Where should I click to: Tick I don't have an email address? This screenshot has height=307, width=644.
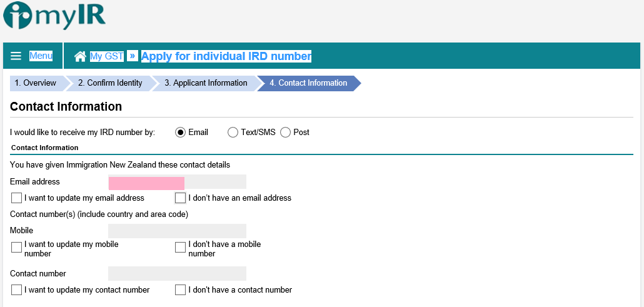pyautogui.click(x=181, y=198)
